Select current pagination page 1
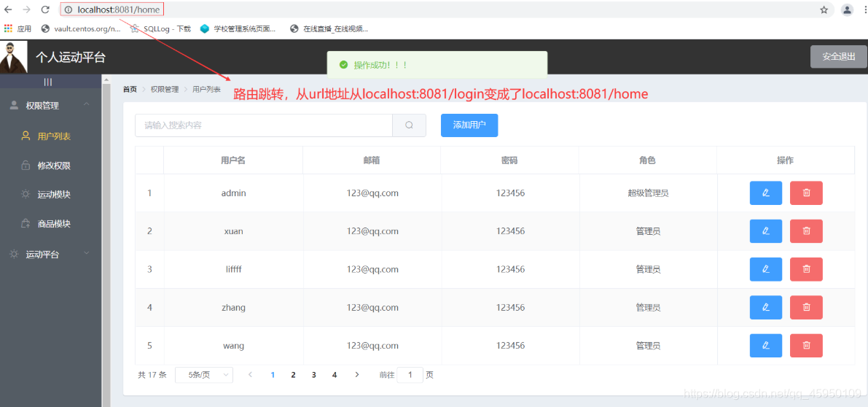Screen dimensions: 868x407 273,375
